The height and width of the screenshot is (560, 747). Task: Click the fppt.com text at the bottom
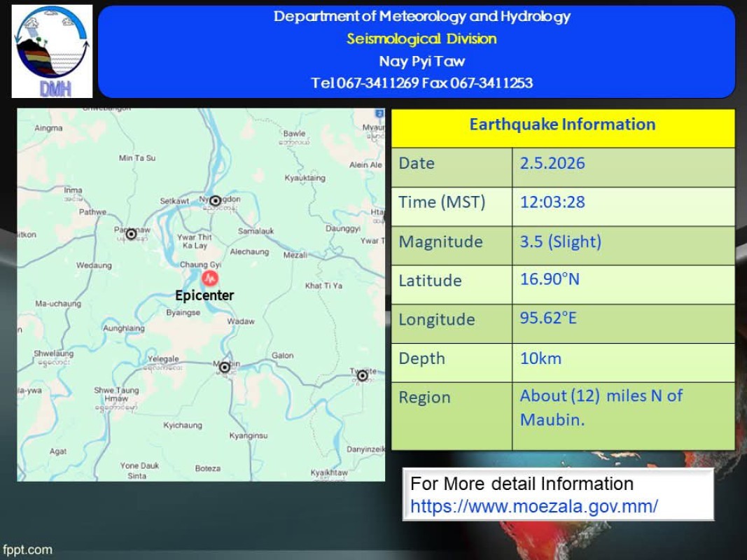pyautogui.click(x=27, y=549)
